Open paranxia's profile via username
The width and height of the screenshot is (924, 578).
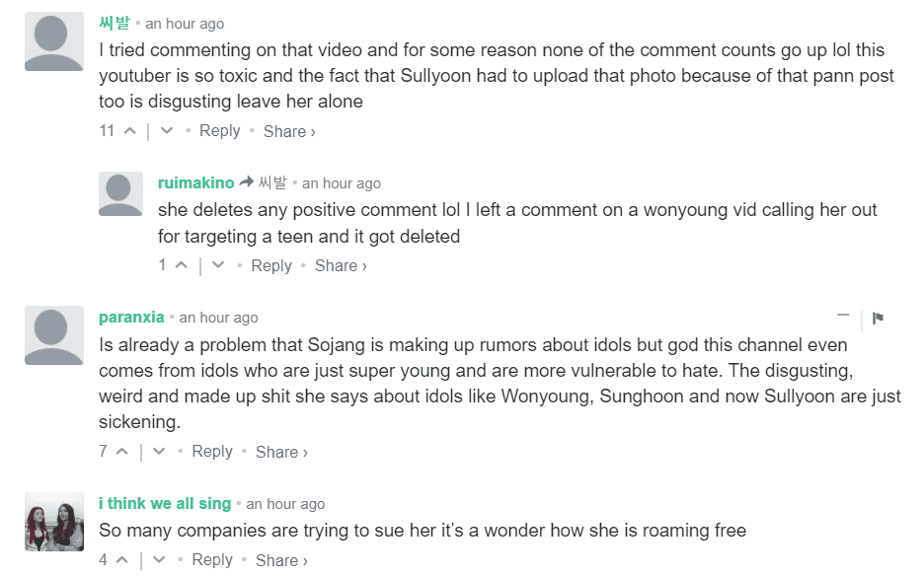(131, 317)
